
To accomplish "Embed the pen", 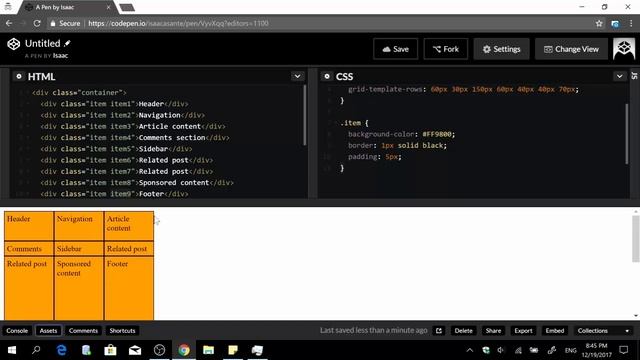I will click(x=555, y=331).
